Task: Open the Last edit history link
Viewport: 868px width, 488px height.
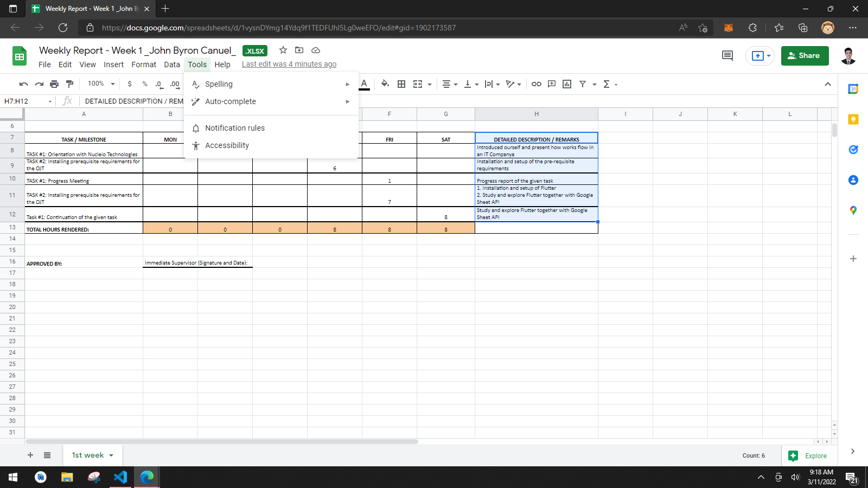Action: point(289,64)
